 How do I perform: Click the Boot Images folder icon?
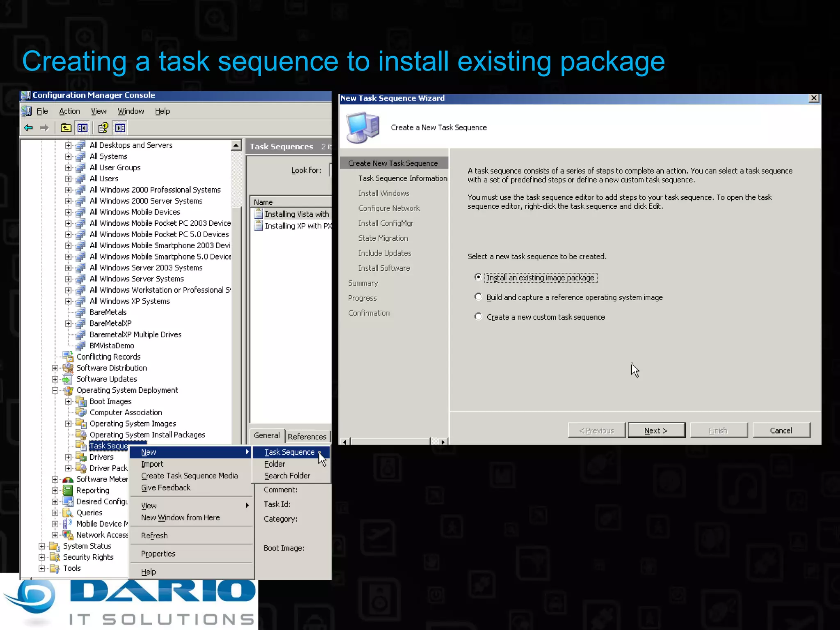click(81, 401)
